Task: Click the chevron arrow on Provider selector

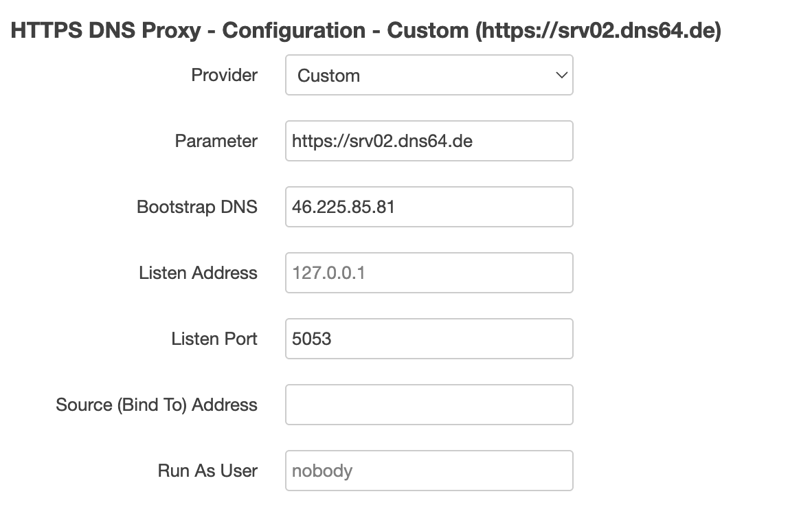Action: point(561,75)
